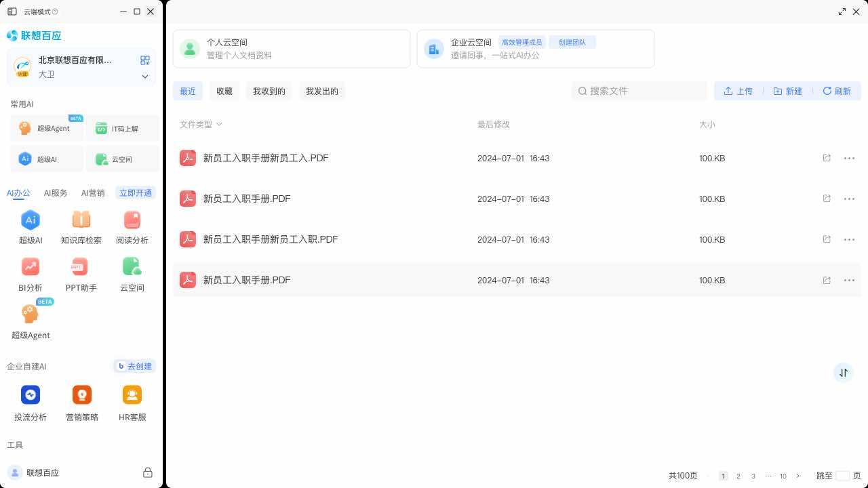Open the 超级Agent from 常用AI section
This screenshot has height=488, width=868.
(x=46, y=128)
